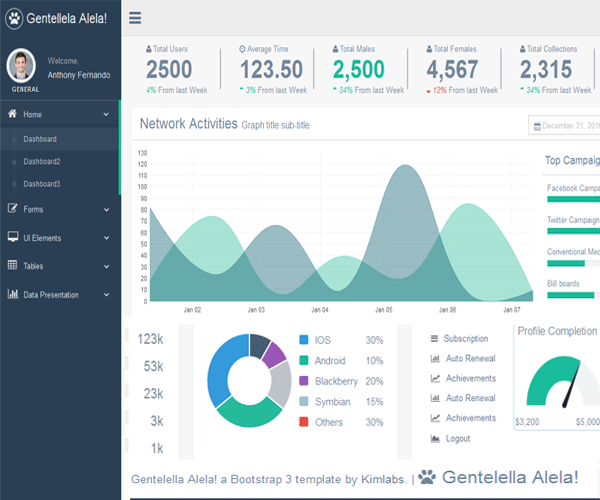This screenshot has width=600, height=500.
Task: Click the 2,315 Total Collections value
Action: pos(546,69)
